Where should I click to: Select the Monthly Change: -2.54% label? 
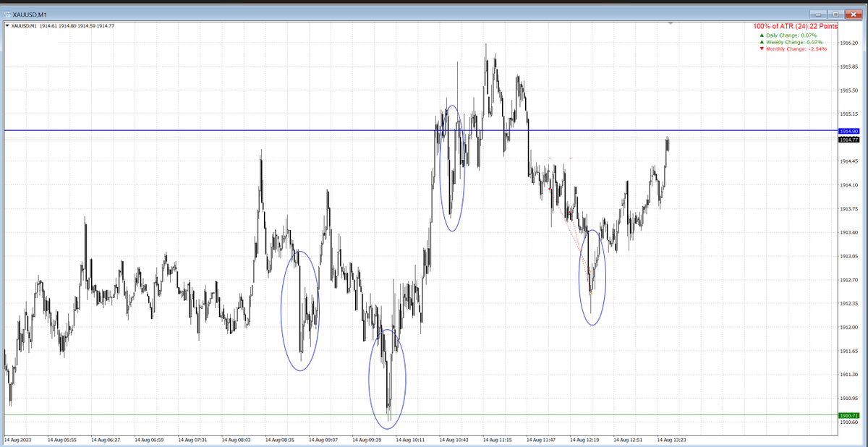coord(796,49)
